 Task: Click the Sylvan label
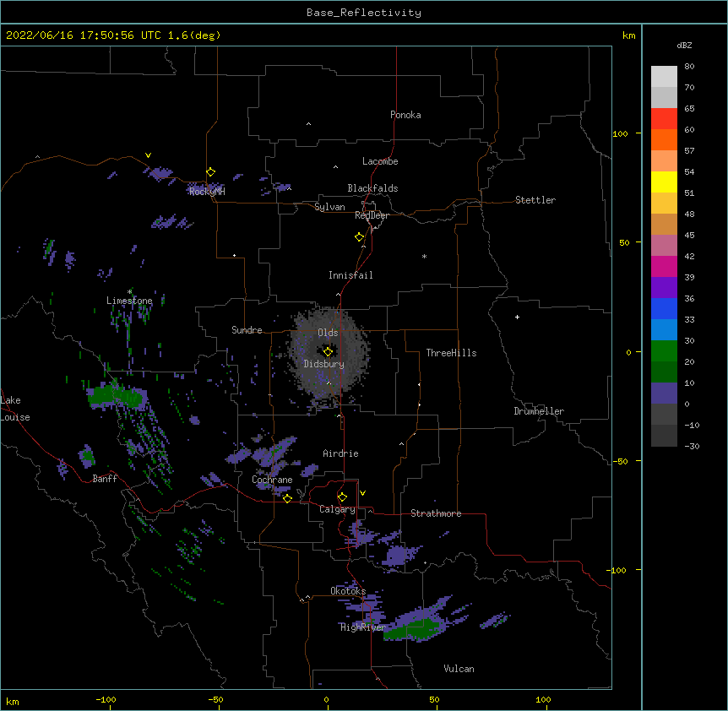[329, 207]
